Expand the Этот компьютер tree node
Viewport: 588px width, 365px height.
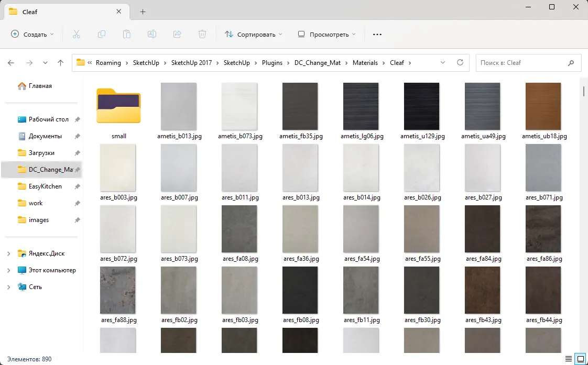tap(8, 270)
